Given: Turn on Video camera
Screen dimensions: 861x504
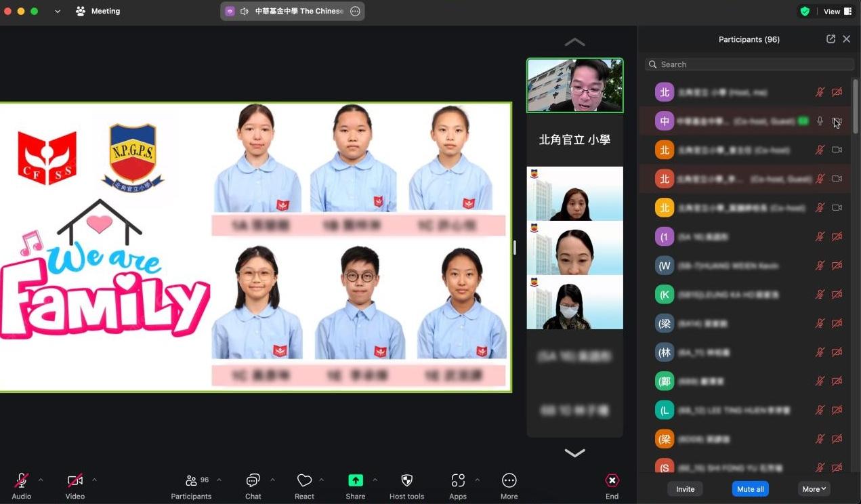Looking at the screenshot, I should (75, 480).
